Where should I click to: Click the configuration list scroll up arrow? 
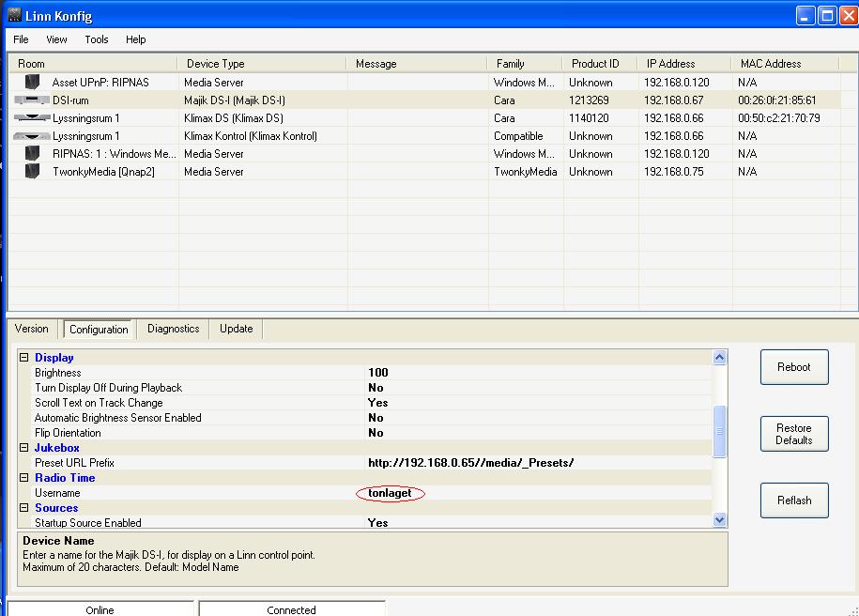pos(720,358)
